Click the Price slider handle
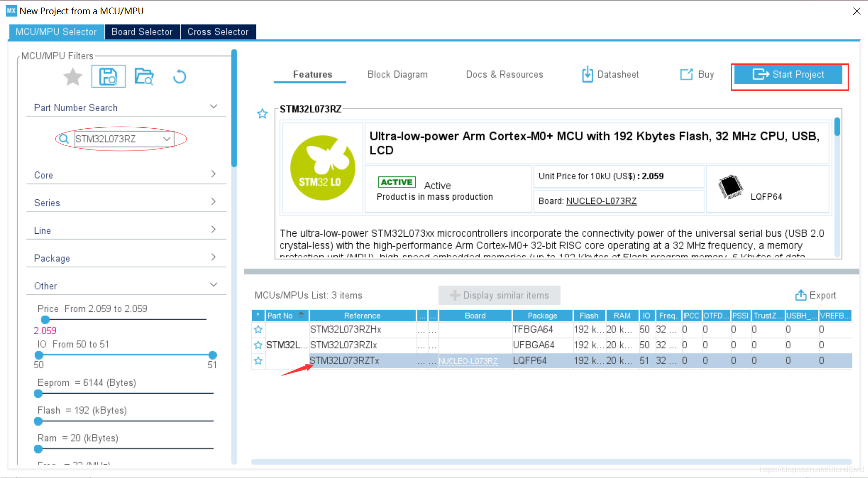Viewport: 868px width, 478px height. (45, 319)
